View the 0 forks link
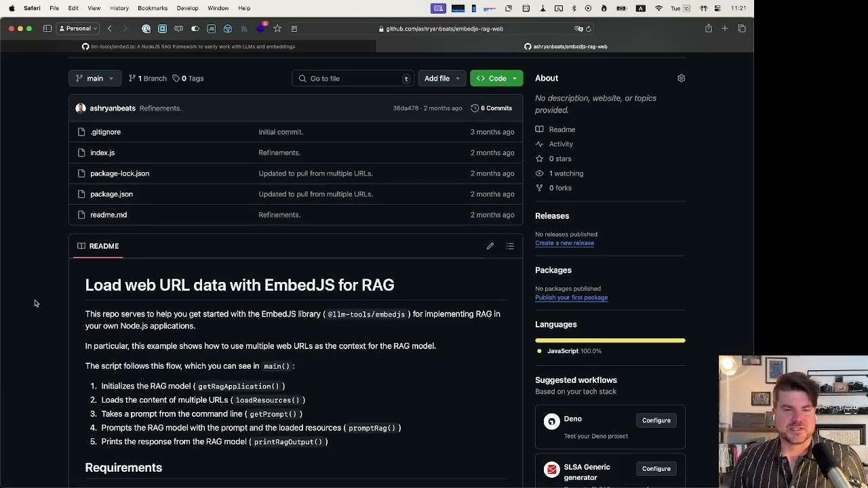 [553, 188]
